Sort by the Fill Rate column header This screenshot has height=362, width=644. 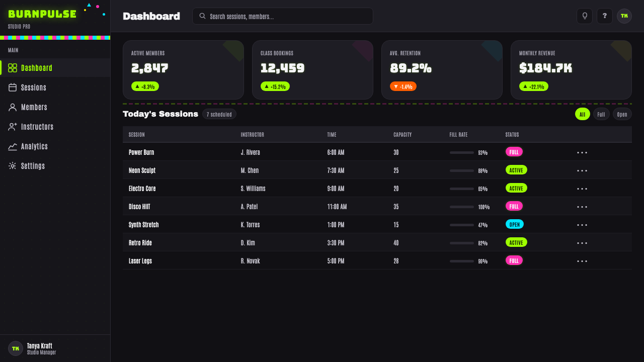(458, 135)
